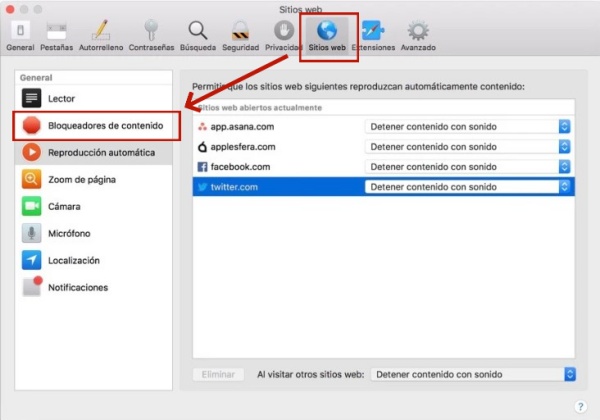Select Localización in the sidebar

pos(93,260)
